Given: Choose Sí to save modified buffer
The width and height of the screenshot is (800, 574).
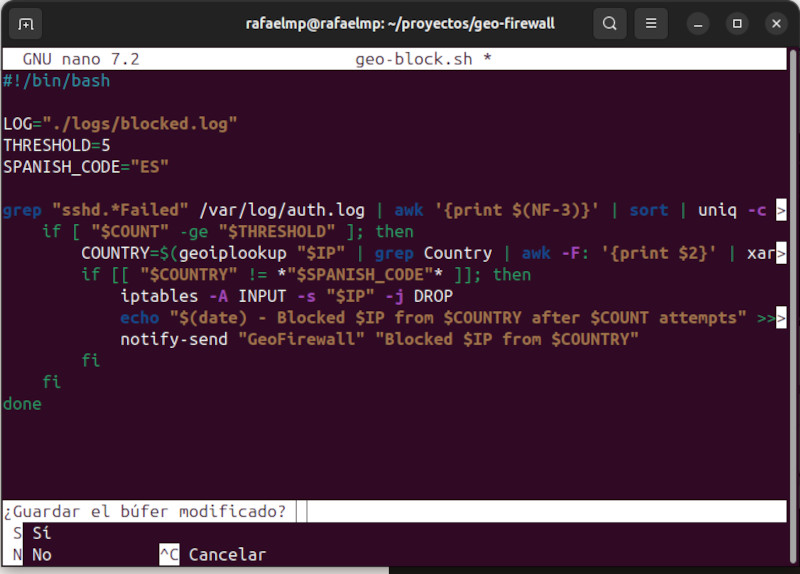Looking at the screenshot, I should tap(32, 533).
